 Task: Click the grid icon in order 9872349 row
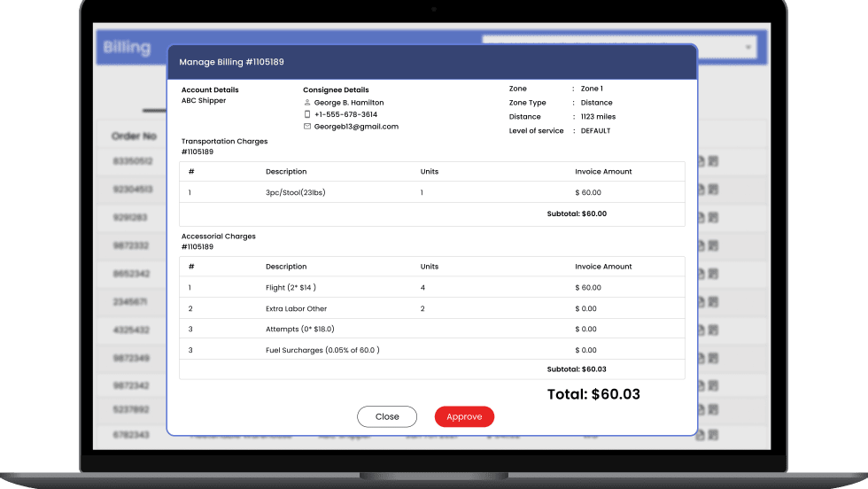tap(713, 359)
